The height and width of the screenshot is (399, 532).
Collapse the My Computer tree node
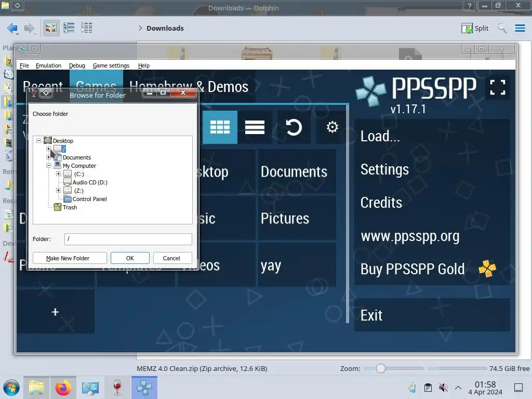[x=48, y=166]
